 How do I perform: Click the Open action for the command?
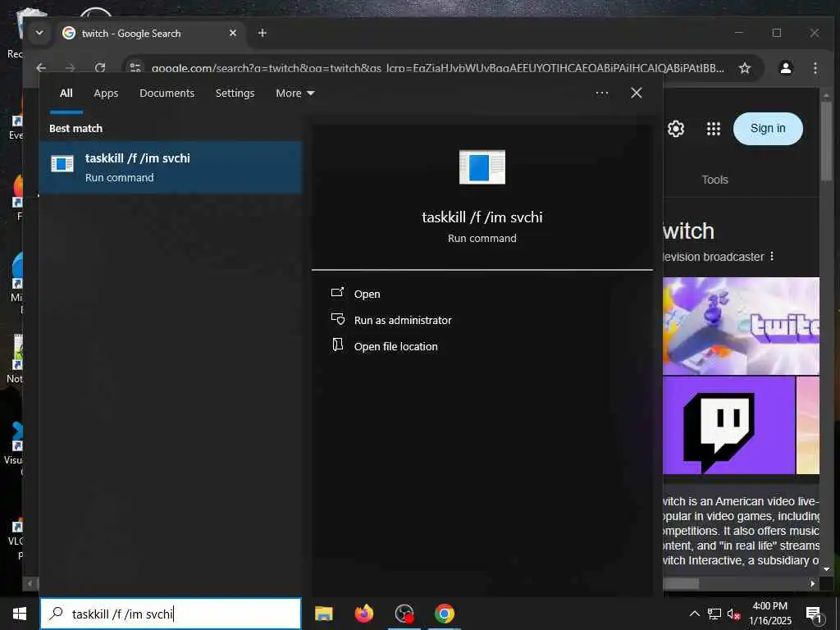coord(367,294)
